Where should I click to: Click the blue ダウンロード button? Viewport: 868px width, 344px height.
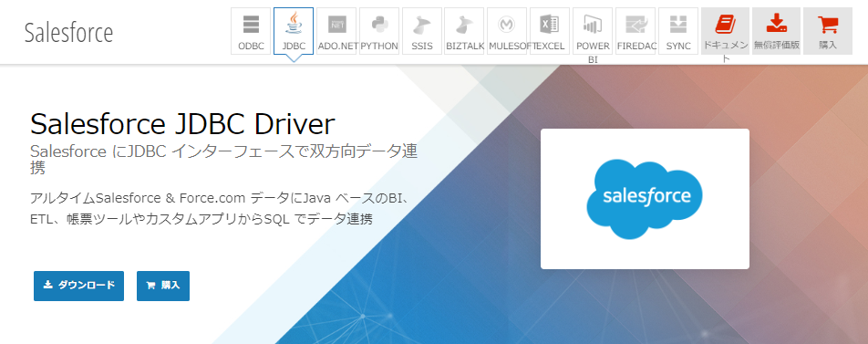point(78,286)
